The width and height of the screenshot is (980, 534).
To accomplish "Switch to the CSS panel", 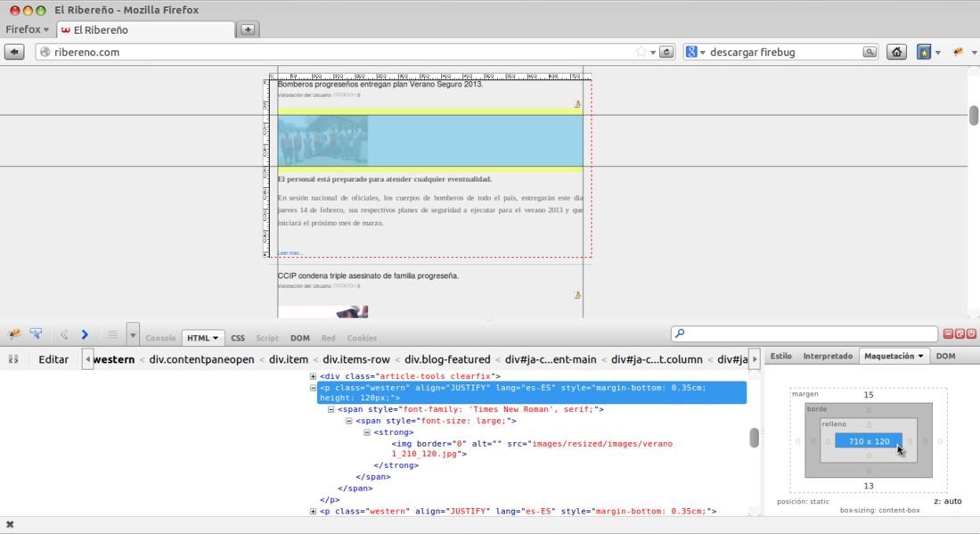I will tap(238, 338).
